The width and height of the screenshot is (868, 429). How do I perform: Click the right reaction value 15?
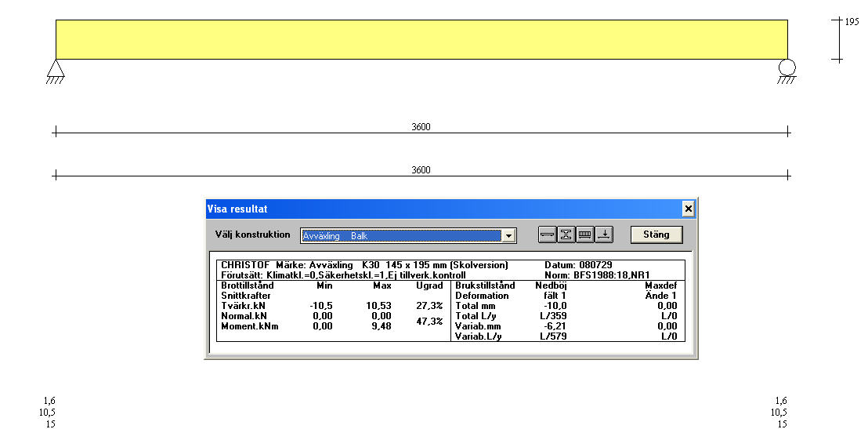point(781,424)
